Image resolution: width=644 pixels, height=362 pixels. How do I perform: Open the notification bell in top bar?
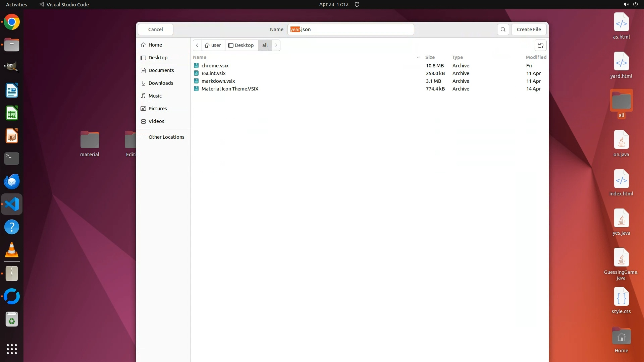(x=357, y=4)
